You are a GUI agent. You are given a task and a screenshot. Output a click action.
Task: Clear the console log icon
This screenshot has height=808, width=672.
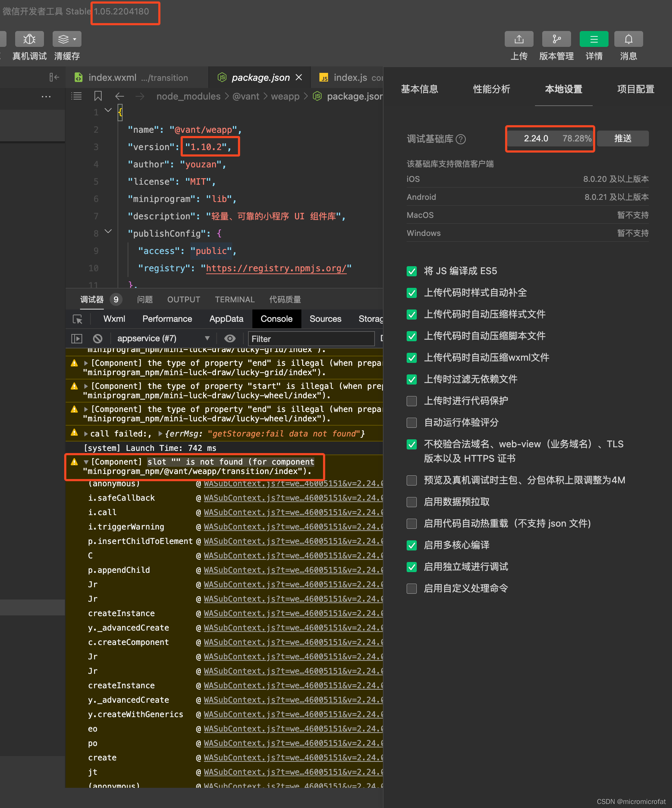(x=98, y=339)
